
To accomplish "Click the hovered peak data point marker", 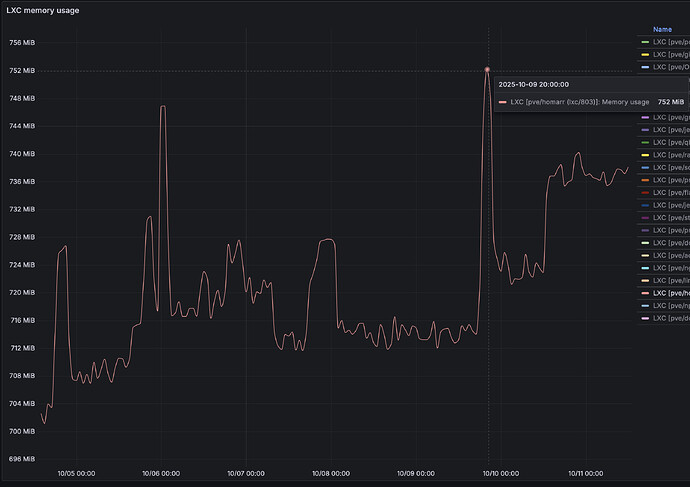I will tap(487, 70).
